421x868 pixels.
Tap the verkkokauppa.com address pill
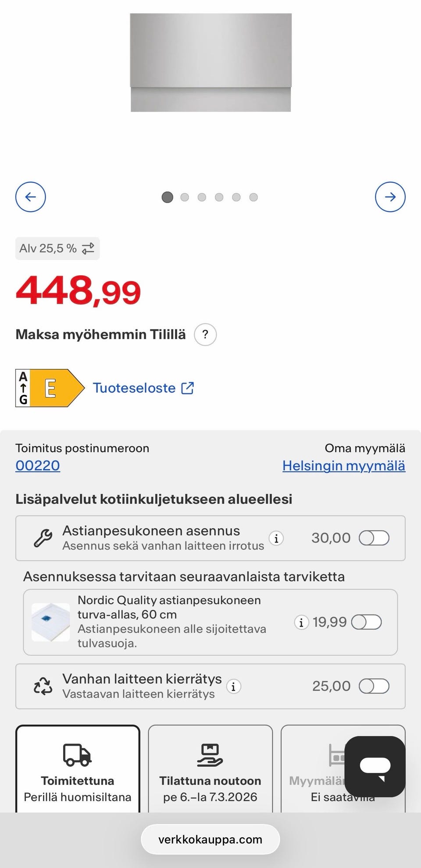210,840
